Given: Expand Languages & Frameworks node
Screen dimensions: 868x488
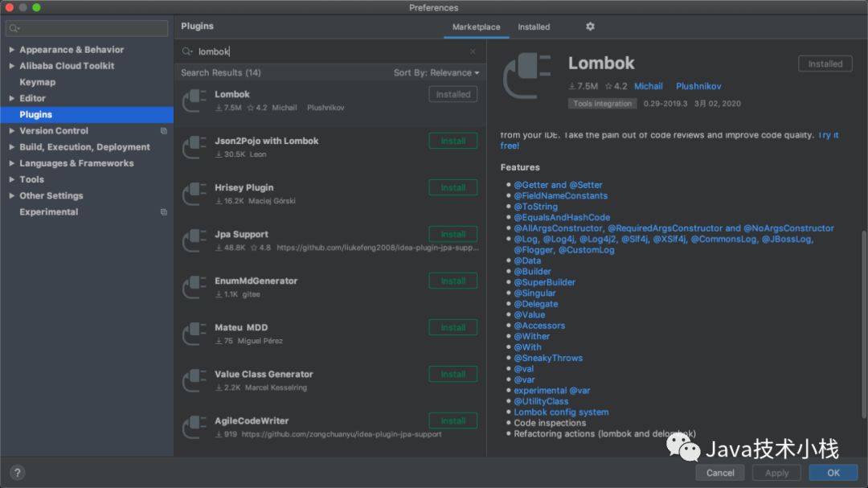Looking at the screenshot, I should 11,163.
